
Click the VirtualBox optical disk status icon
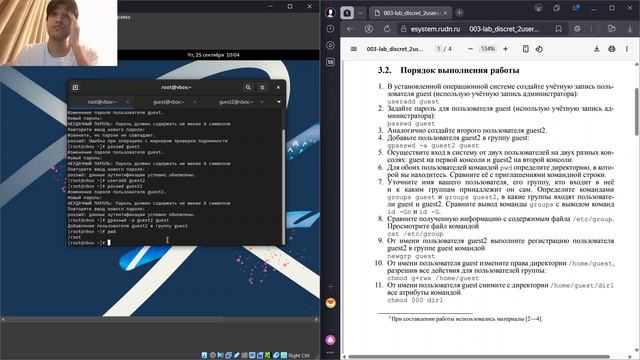pos(213,356)
